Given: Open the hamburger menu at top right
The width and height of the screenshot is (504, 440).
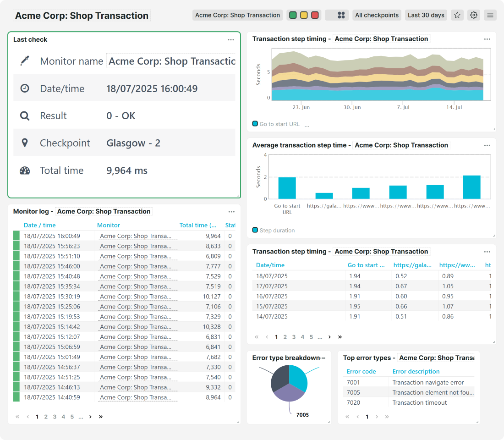Looking at the screenshot, I should click(x=490, y=15).
